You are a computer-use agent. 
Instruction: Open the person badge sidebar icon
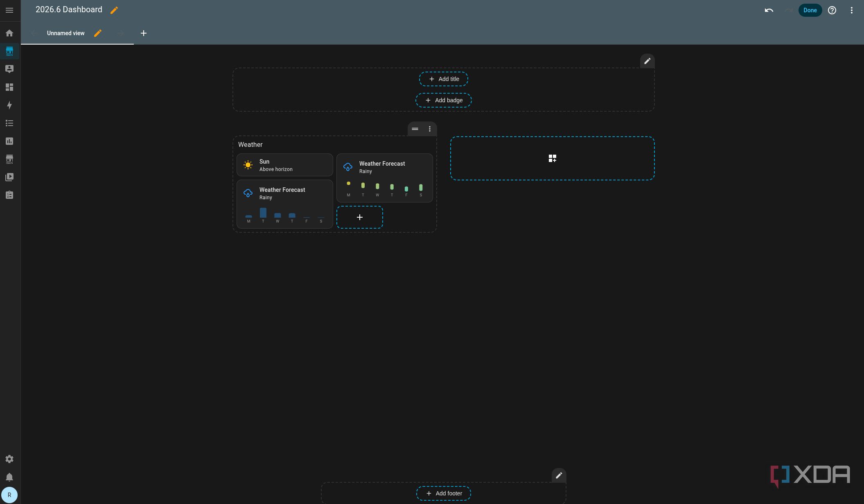[9, 69]
